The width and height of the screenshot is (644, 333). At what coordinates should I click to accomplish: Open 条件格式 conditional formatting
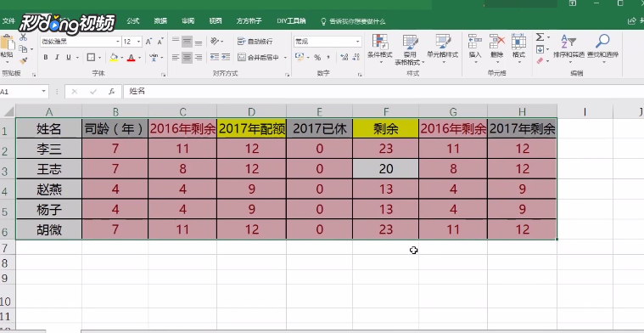[380, 48]
